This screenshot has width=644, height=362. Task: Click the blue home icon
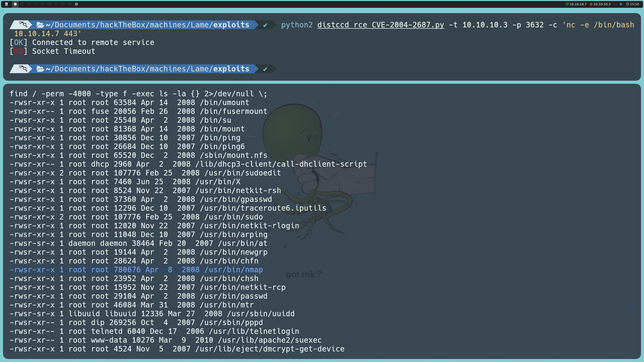click(621, 4)
